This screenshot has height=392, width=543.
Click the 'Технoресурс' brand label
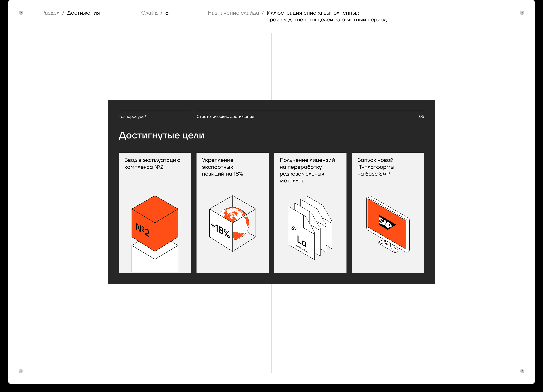point(132,117)
